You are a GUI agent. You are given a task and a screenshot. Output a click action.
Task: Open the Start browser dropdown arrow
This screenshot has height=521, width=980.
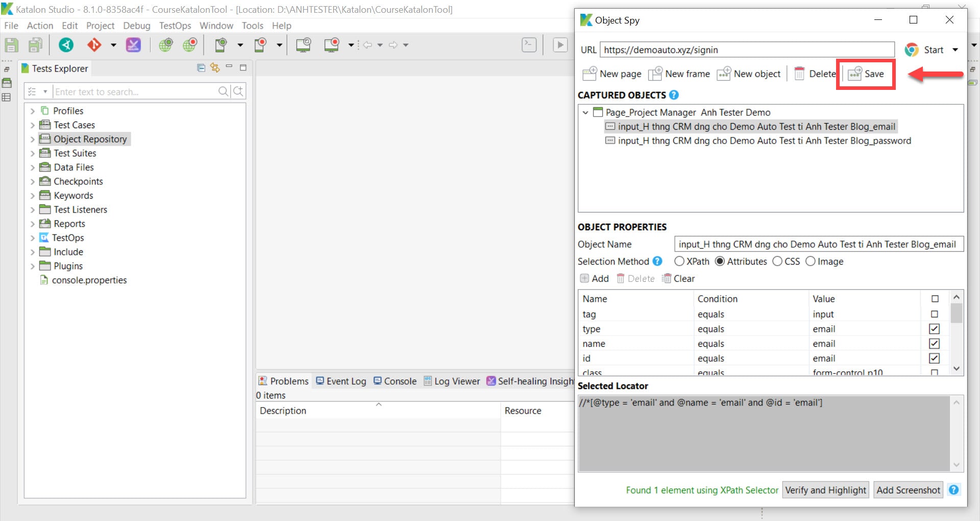point(955,50)
